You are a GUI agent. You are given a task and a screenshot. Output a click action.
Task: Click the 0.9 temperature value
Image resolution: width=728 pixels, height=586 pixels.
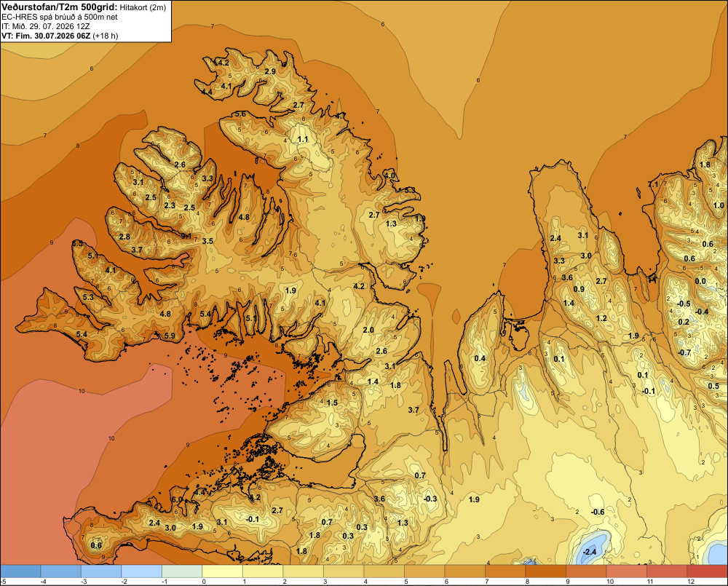(579, 289)
